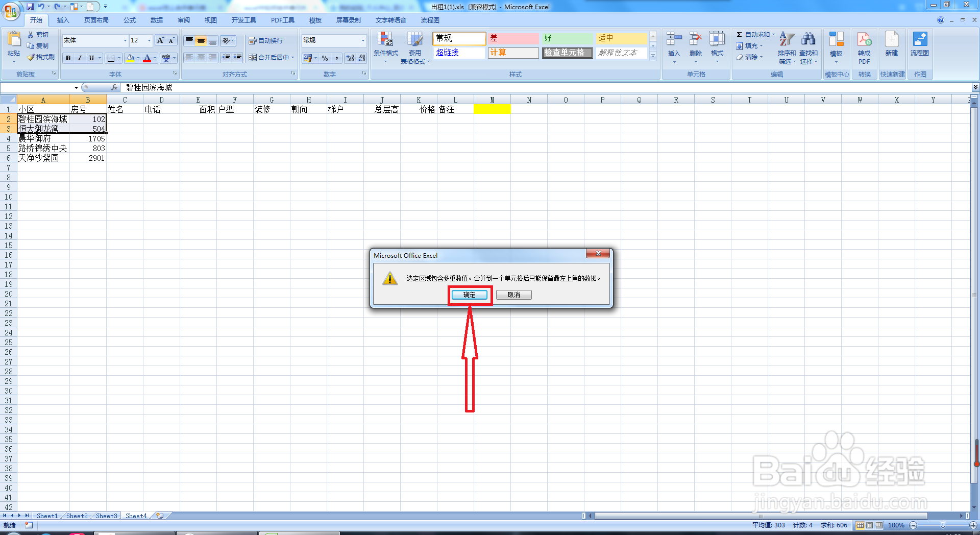
Task: Toggle Wrap Text (自动换行)
Action: pyautogui.click(x=266, y=40)
